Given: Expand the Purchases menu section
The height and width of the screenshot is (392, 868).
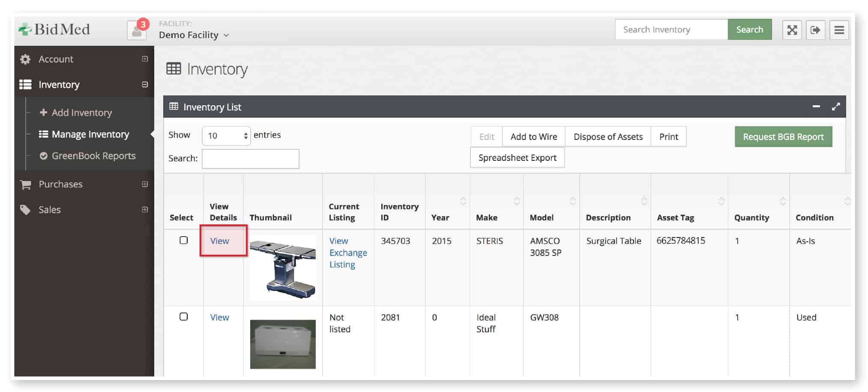Looking at the screenshot, I should point(145,184).
